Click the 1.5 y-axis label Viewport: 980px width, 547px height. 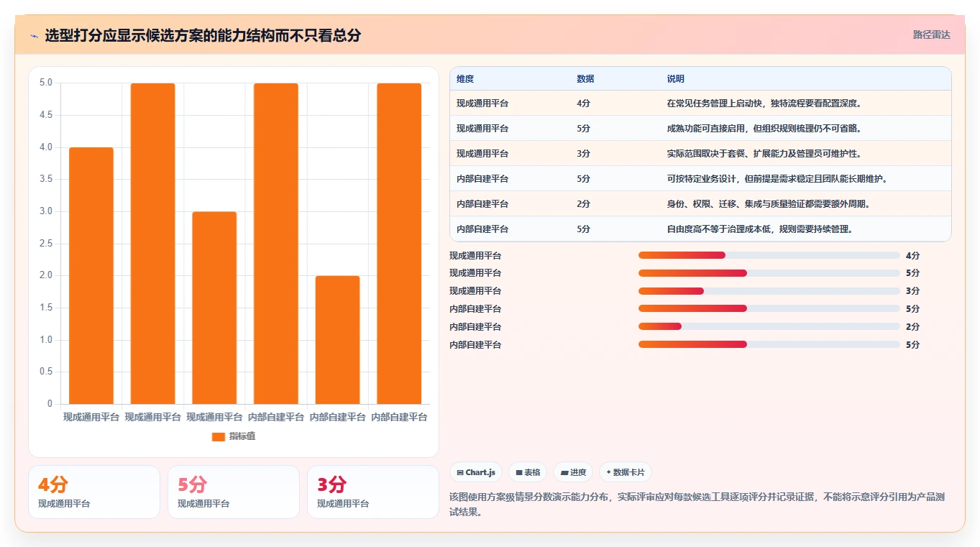pos(45,308)
